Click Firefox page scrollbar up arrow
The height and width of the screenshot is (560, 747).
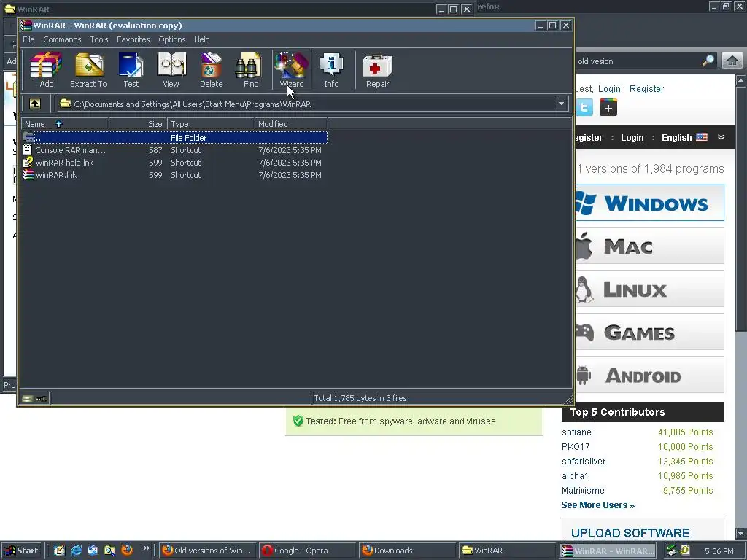point(741,80)
